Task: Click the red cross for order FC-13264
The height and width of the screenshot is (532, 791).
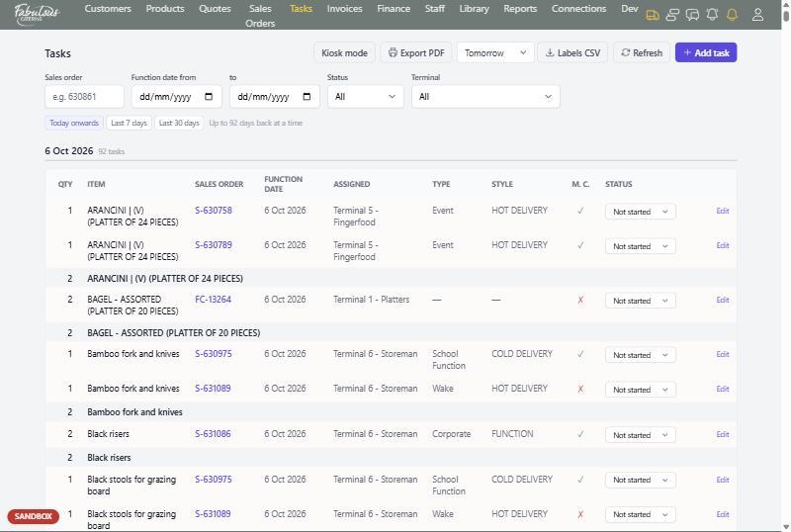Action: coord(580,300)
